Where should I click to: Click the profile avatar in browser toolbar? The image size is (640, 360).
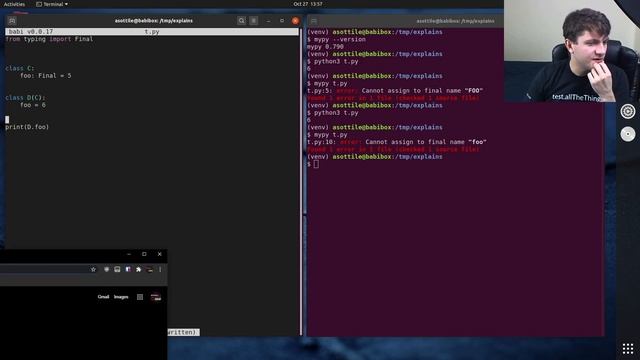pos(149,269)
